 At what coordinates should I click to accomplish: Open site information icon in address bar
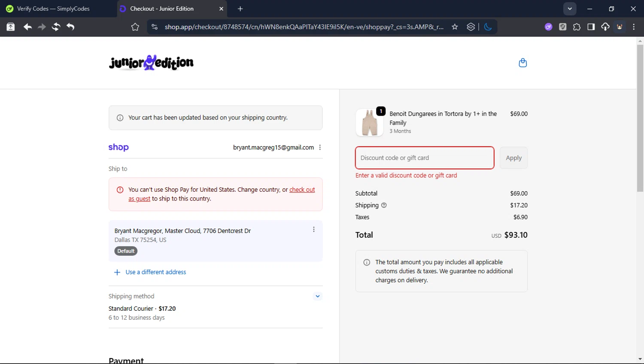pos(154,27)
